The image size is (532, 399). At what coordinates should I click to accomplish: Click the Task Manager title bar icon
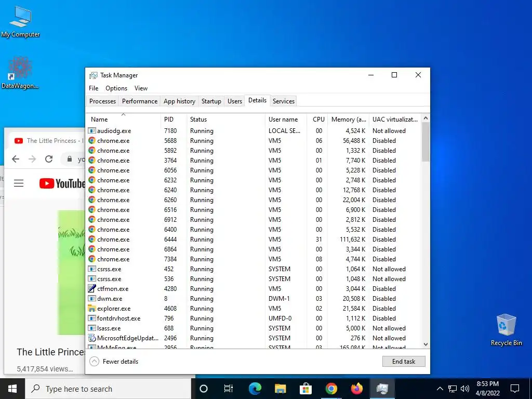[x=94, y=75]
